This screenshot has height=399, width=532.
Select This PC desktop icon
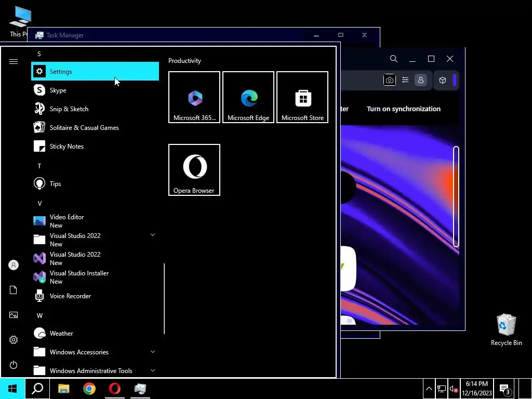point(19,22)
